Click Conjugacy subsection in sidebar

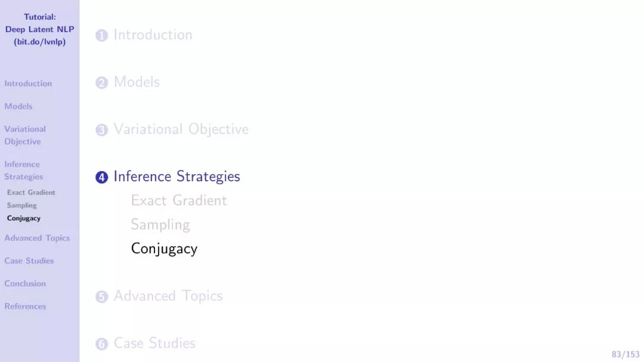(x=23, y=218)
